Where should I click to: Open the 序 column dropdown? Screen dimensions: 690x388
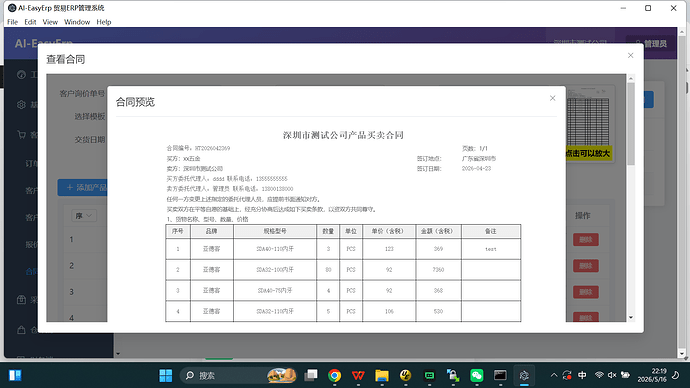point(84,216)
